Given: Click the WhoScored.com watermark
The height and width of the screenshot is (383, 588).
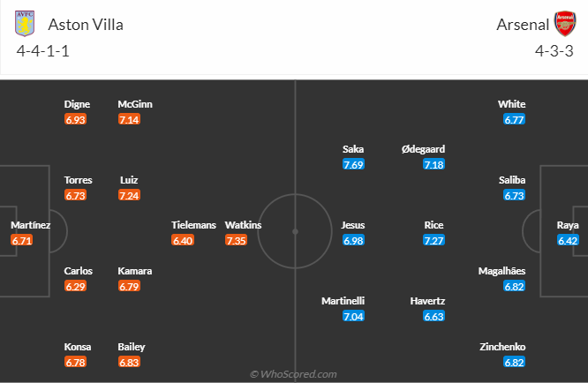Looking at the screenshot, I should point(294,374).
